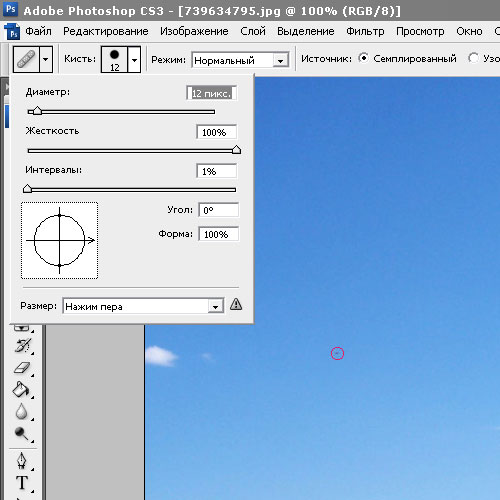Open the tool preset picker arrow
Image resolution: width=500 pixels, height=500 pixels.
pos(46,59)
